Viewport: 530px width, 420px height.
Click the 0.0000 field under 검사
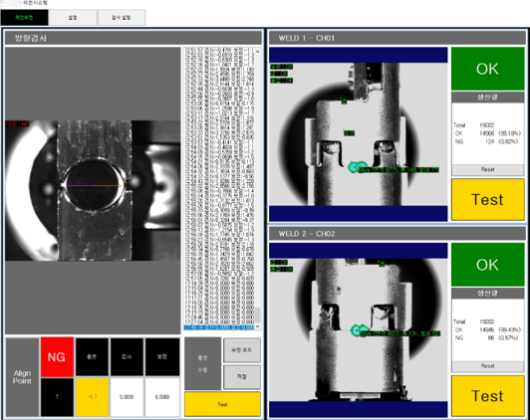tap(127, 397)
